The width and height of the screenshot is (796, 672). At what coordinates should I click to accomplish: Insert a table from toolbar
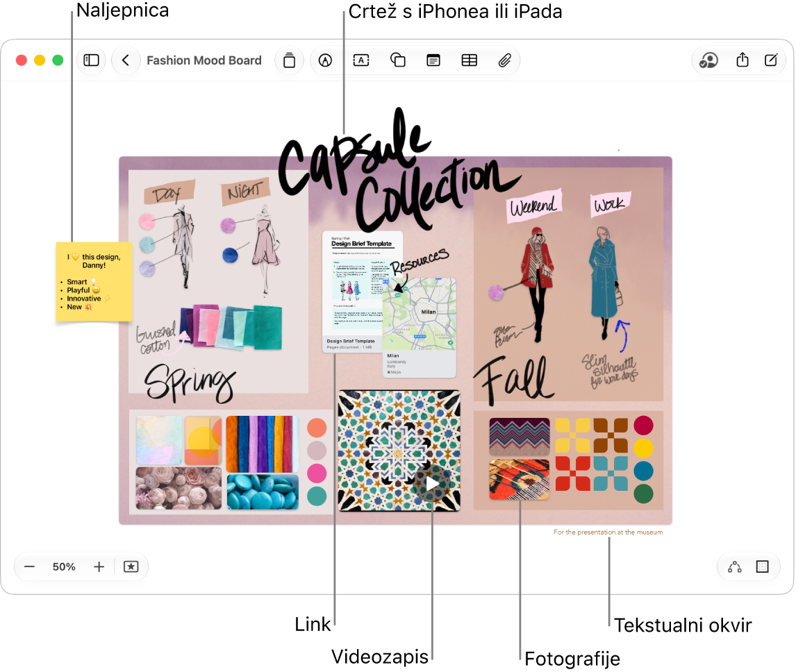469,60
